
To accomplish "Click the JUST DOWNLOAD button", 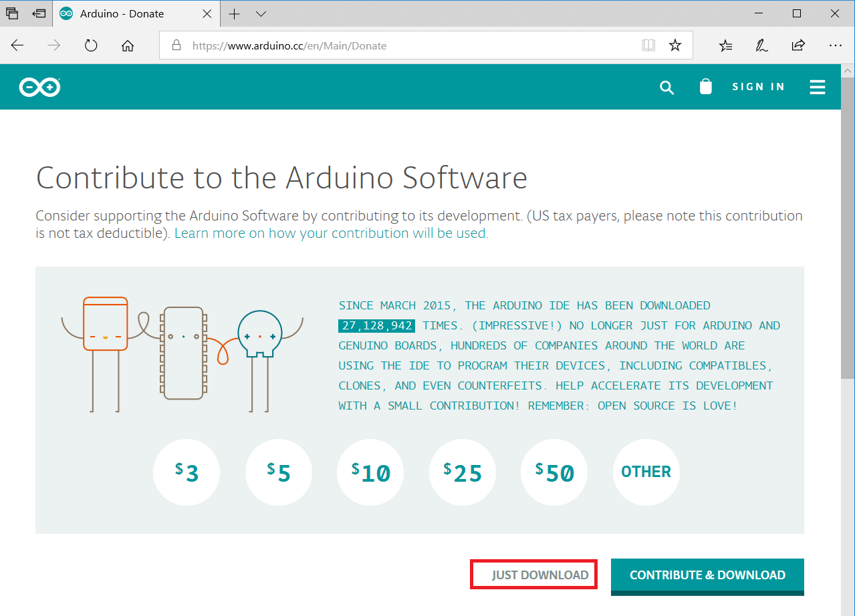I will pyautogui.click(x=533, y=575).
